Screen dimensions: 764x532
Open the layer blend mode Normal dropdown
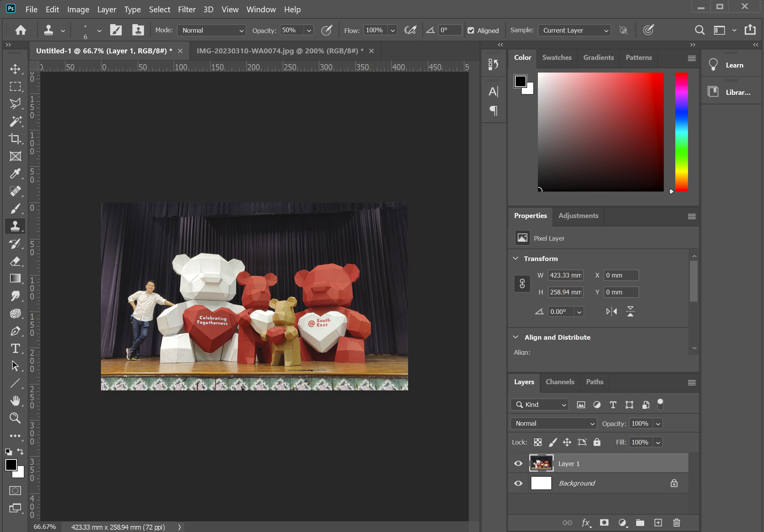[554, 423]
